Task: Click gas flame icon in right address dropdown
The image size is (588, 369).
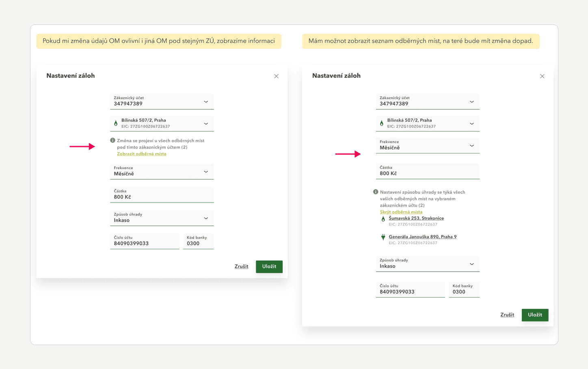Action: [x=382, y=123]
